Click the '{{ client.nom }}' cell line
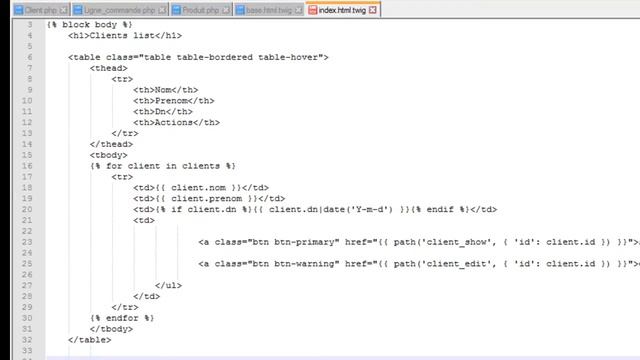640x360 pixels. coord(201,188)
